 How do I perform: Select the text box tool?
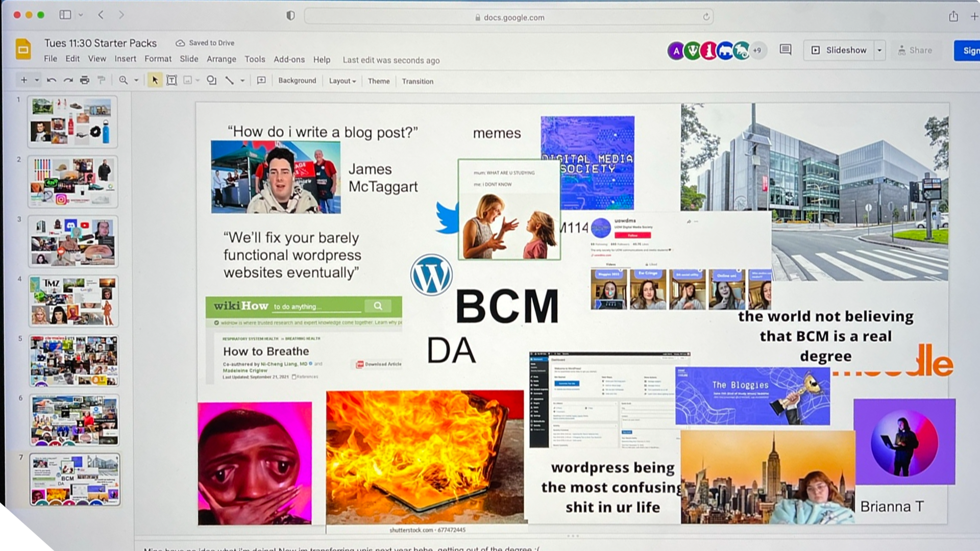click(x=172, y=80)
